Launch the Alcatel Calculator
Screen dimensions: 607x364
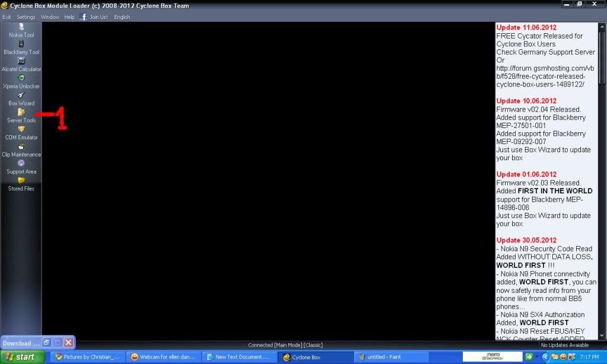21,65
